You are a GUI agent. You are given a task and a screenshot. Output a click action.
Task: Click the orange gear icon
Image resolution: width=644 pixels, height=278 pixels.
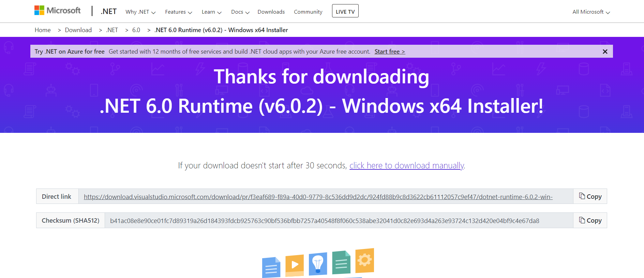tap(364, 261)
